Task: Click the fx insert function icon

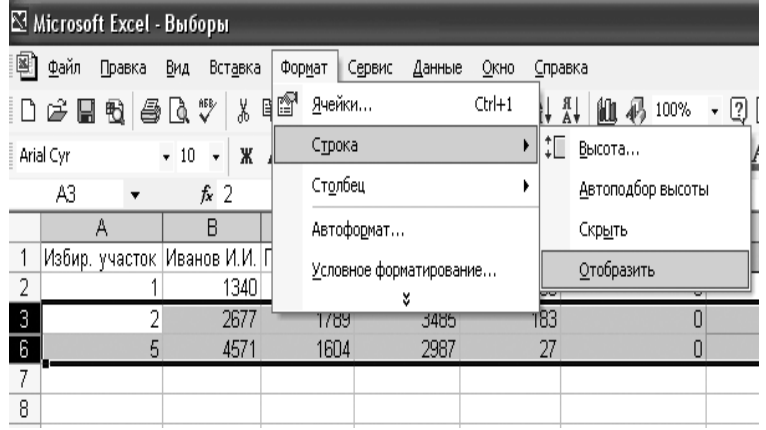Action: coord(207,194)
